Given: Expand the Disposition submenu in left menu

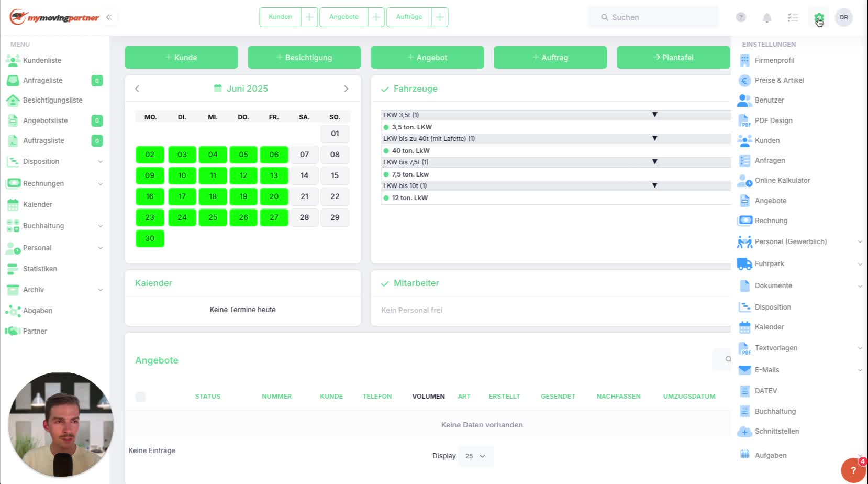Looking at the screenshot, I should point(100,162).
